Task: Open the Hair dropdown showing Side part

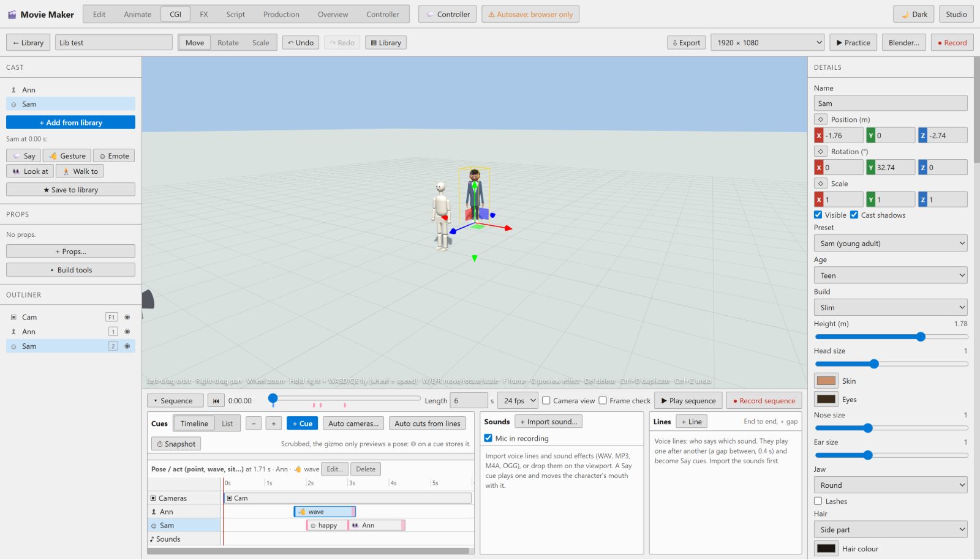Action: click(891, 530)
